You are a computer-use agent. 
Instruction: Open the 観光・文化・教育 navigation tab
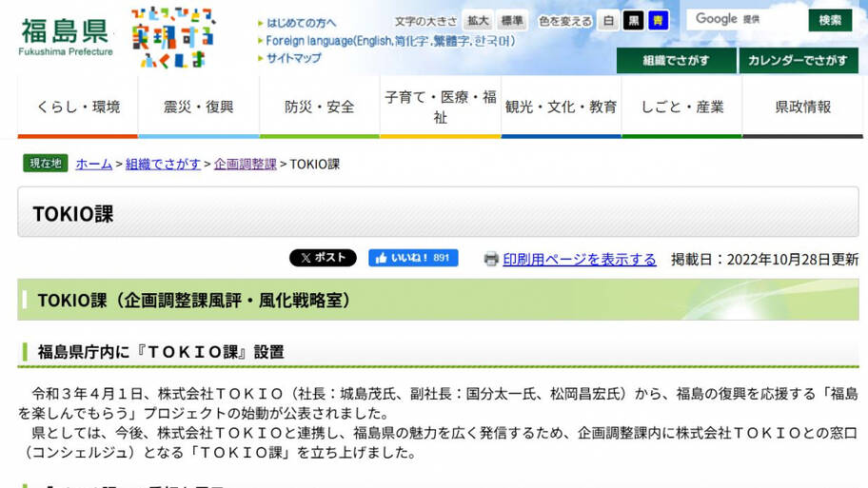click(x=561, y=107)
